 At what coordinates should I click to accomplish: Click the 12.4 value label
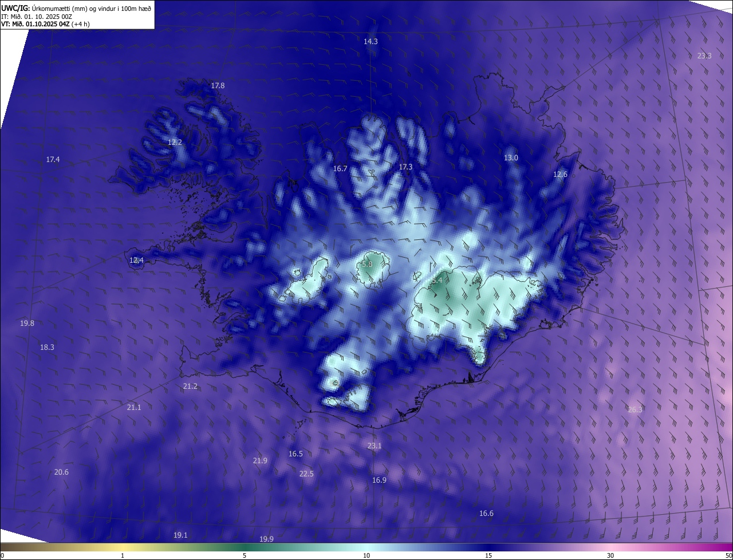136,260
